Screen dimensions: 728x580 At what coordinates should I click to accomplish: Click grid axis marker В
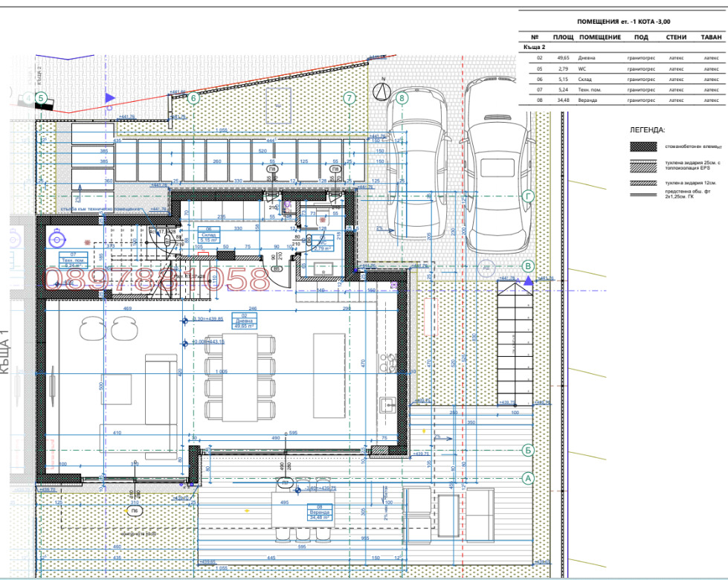click(528, 266)
